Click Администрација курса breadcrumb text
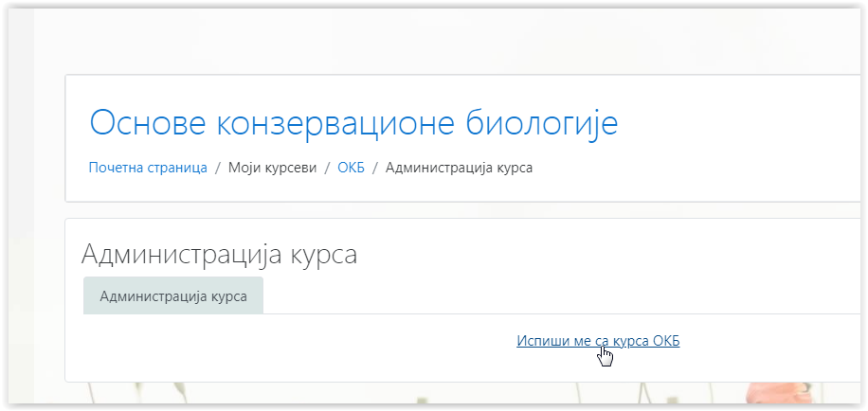The image size is (868, 411). 459,168
